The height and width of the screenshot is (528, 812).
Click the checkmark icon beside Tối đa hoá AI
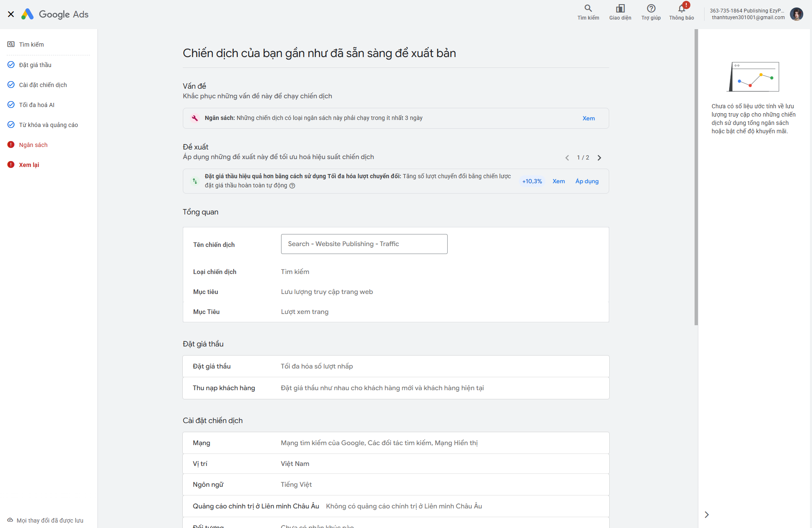[x=11, y=105]
